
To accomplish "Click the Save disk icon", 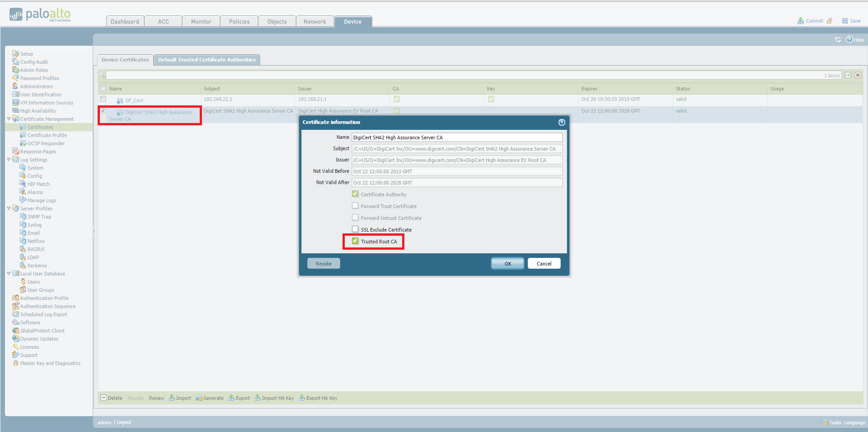I will (x=845, y=21).
